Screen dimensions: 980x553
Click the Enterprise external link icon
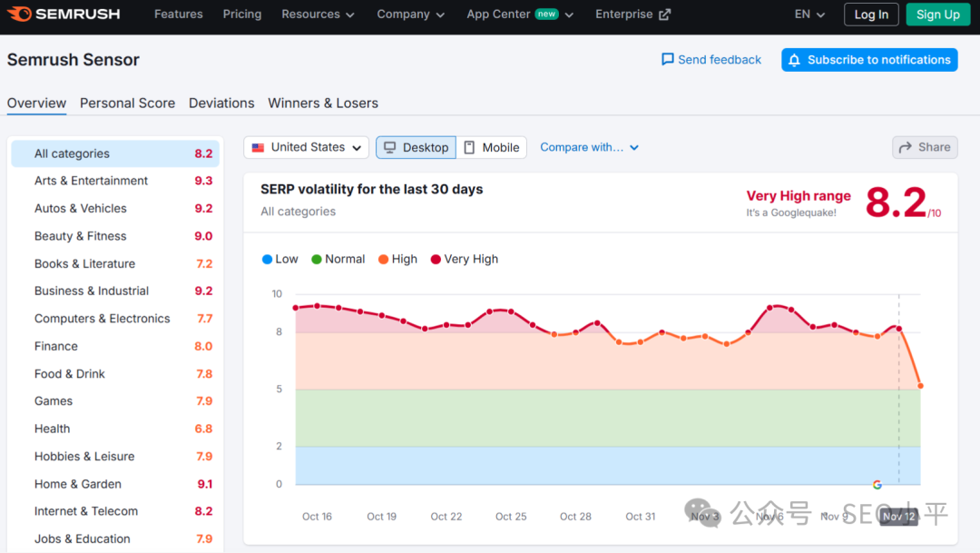tap(664, 15)
